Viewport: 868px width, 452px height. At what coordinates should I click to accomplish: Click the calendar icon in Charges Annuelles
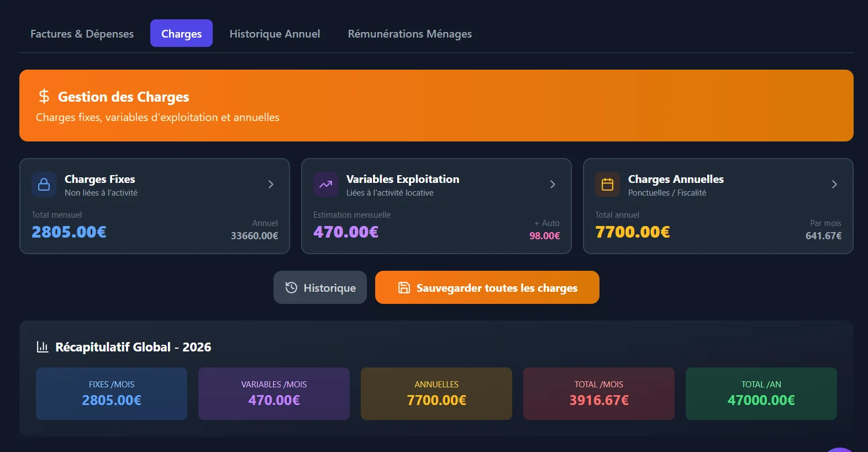pyautogui.click(x=607, y=185)
